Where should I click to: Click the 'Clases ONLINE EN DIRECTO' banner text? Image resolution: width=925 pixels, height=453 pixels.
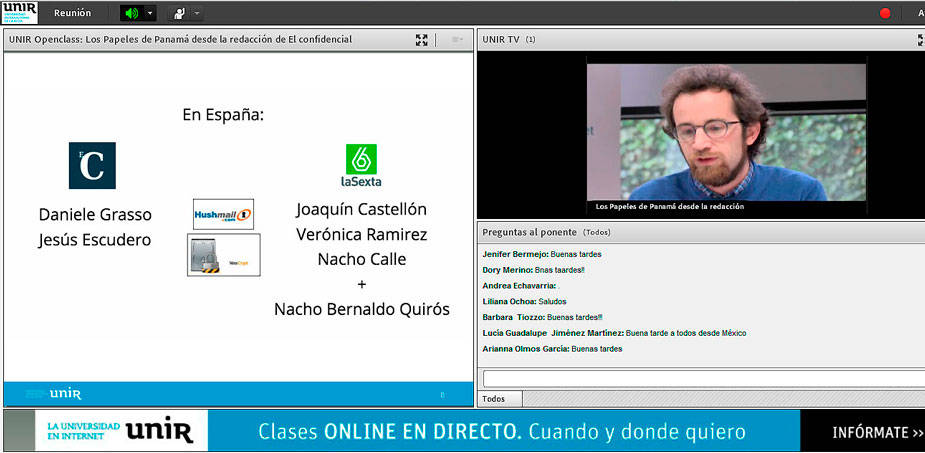click(391, 431)
